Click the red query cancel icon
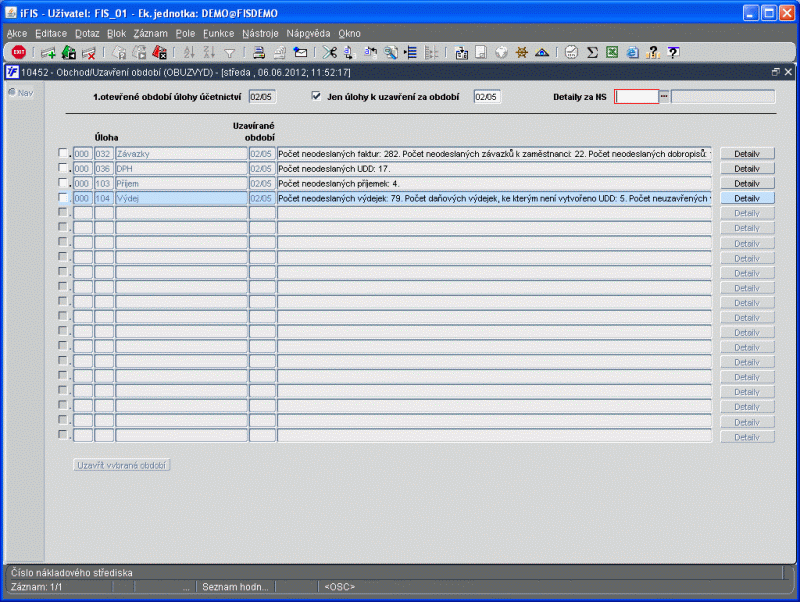800x602 pixels. (x=159, y=52)
